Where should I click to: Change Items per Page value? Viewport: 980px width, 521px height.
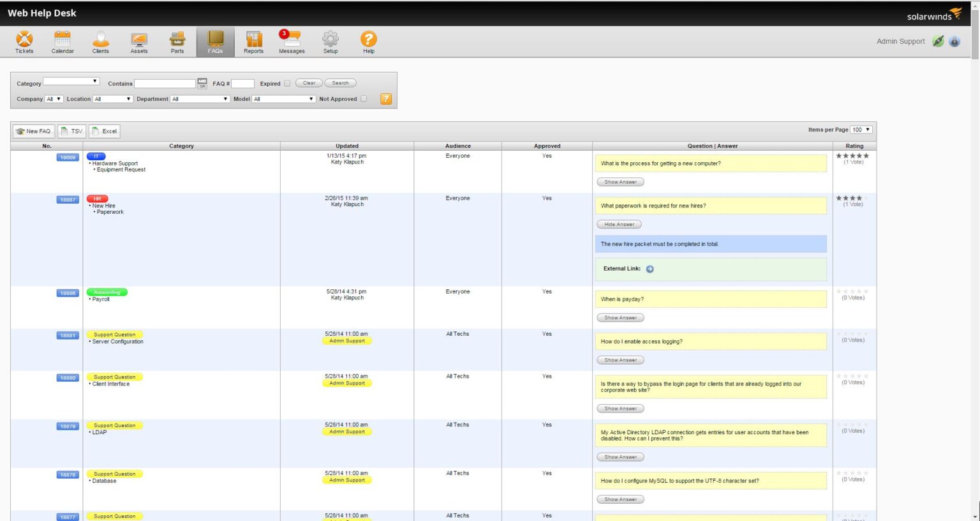point(861,129)
